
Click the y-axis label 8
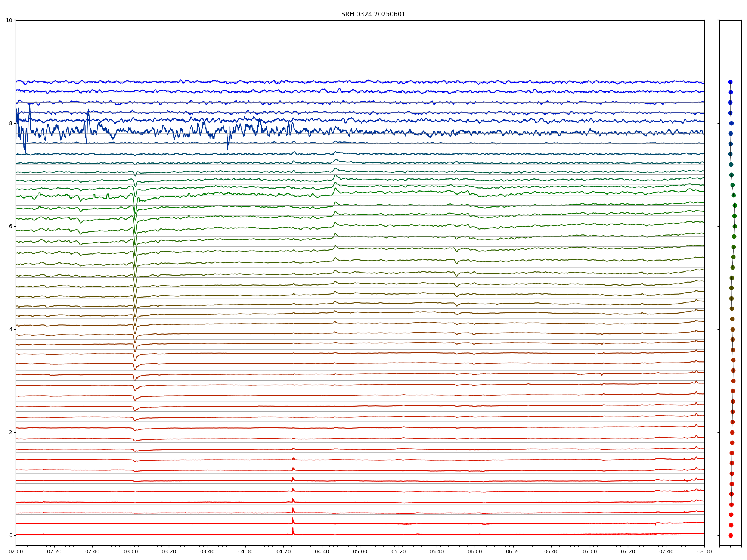(x=10, y=123)
